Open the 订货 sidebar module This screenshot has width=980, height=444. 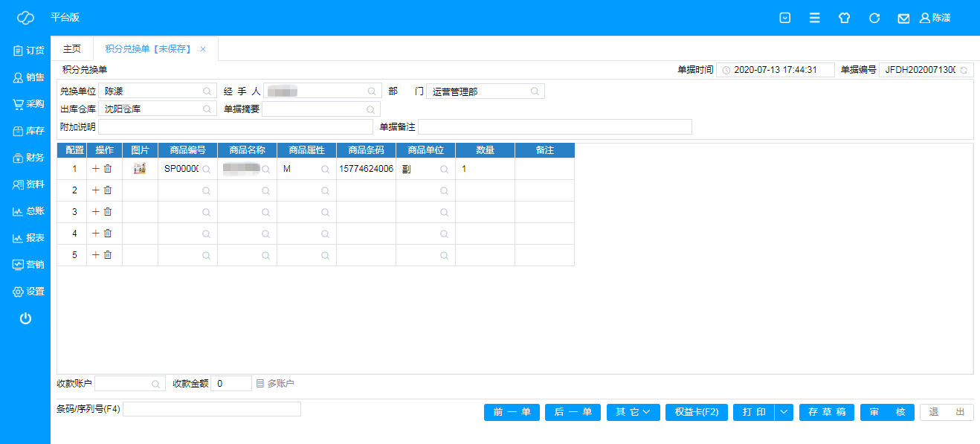tap(28, 51)
